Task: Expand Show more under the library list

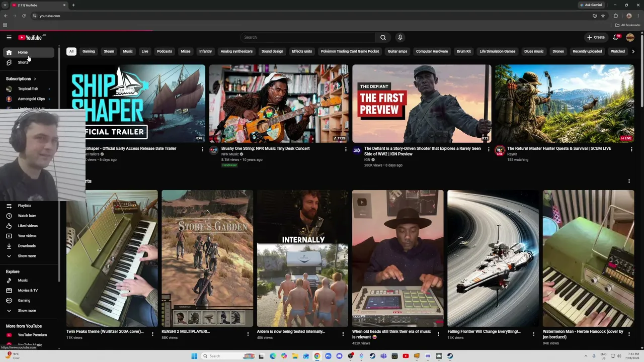Action: [x=28, y=256]
